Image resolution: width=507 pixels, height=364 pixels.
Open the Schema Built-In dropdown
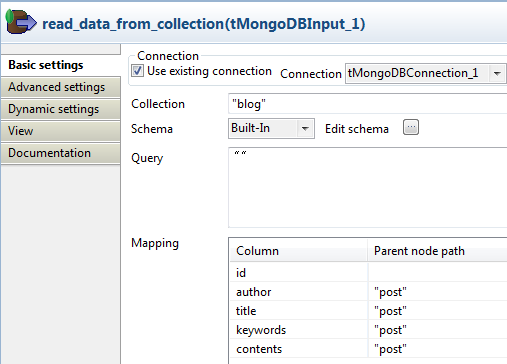click(271, 128)
